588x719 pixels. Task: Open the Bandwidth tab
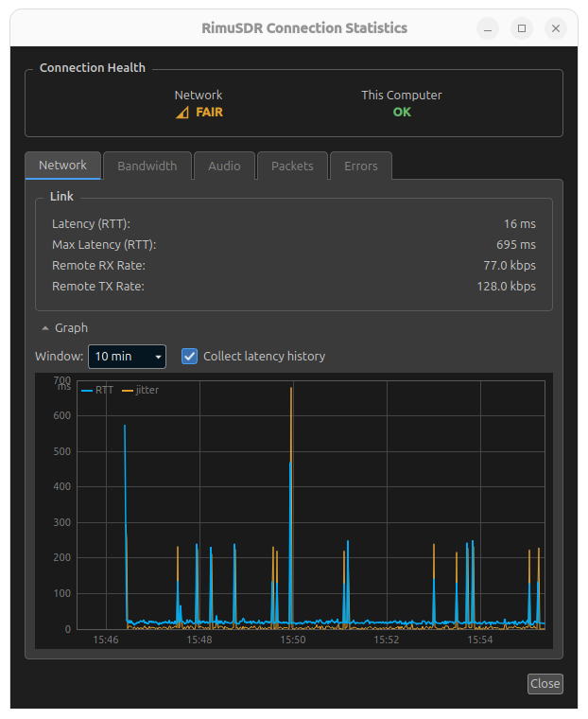coord(147,166)
